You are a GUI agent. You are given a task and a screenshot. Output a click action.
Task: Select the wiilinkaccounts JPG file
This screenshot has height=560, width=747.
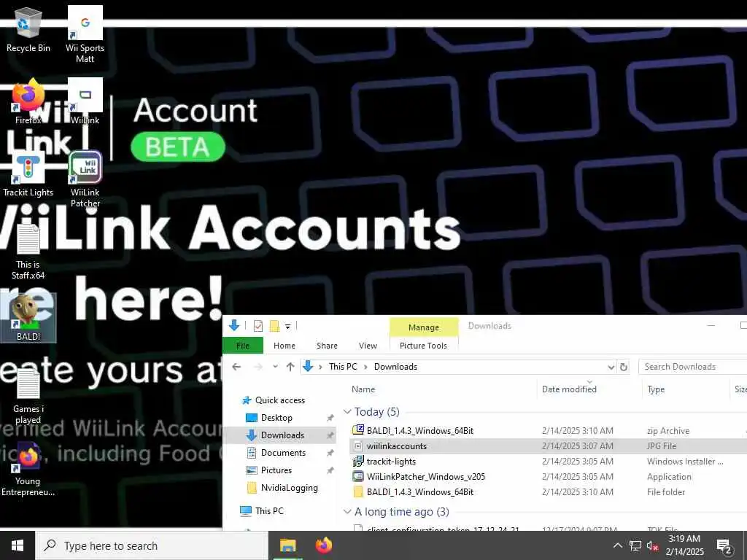click(397, 446)
